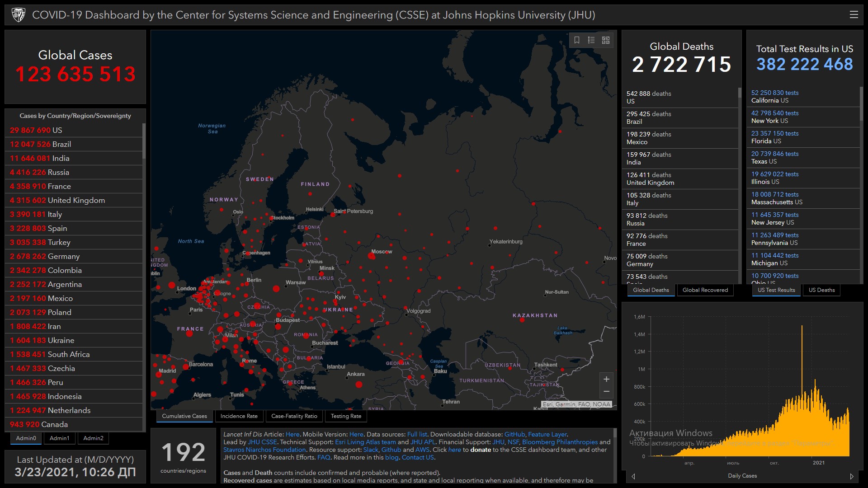Click the country list scrollbar
This screenshot has height=488, width=868.
tap(144, 140)
